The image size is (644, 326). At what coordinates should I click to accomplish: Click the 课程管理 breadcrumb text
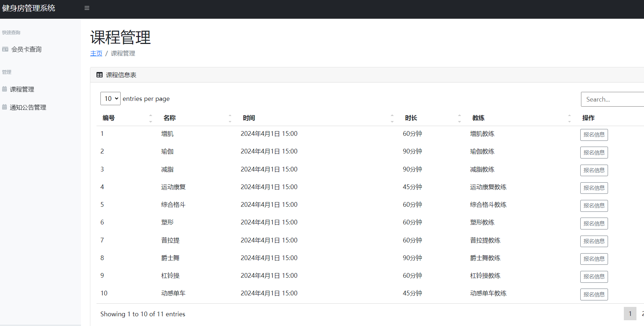(123, 53)
